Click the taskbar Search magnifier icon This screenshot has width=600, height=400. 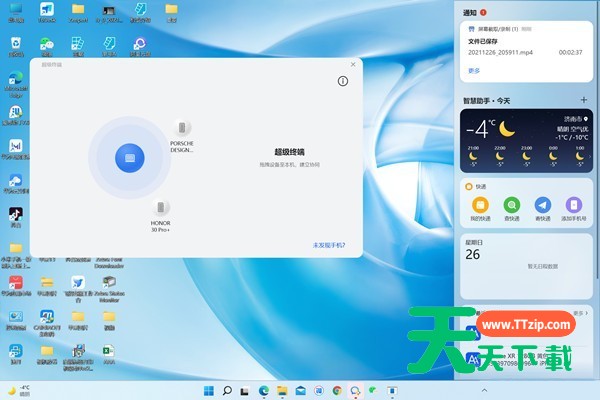click(x=227, y=390)
